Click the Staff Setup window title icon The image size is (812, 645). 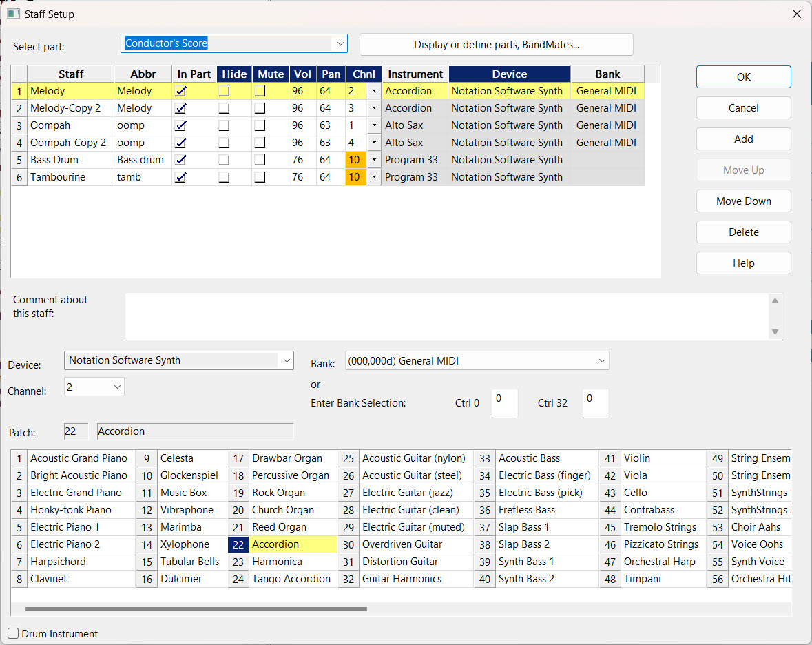click(13, 14)
